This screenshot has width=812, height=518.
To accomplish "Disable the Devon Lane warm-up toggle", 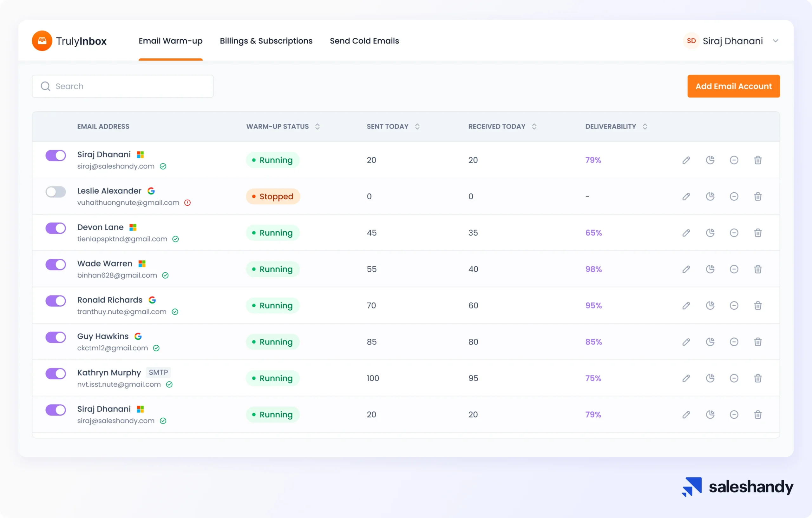I will (56, 228).
